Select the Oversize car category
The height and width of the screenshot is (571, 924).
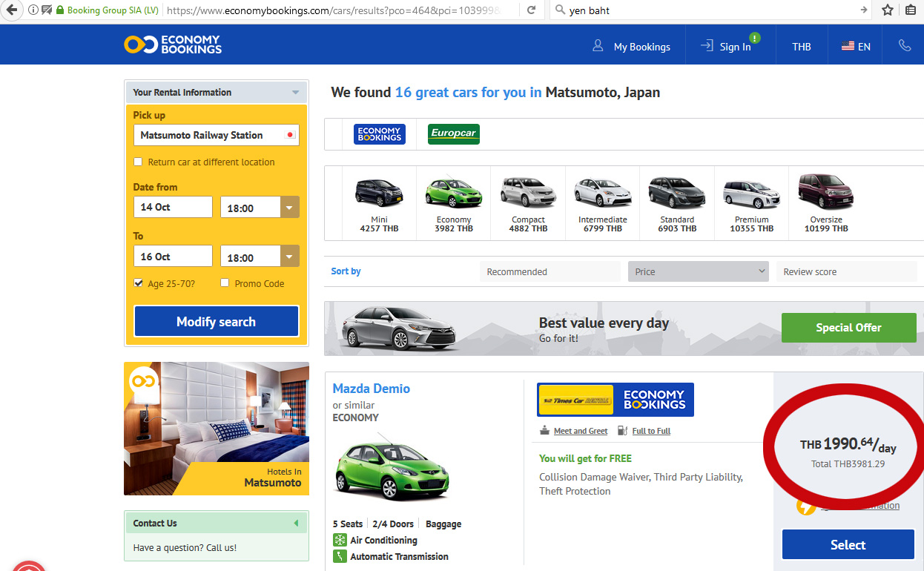(x=826, y=202)
